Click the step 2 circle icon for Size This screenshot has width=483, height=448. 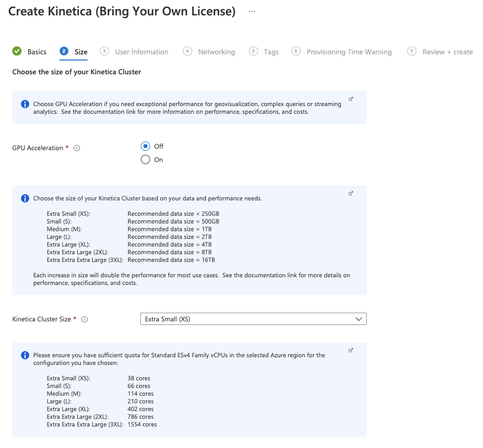pyautogui.click(x=64, y=51)
